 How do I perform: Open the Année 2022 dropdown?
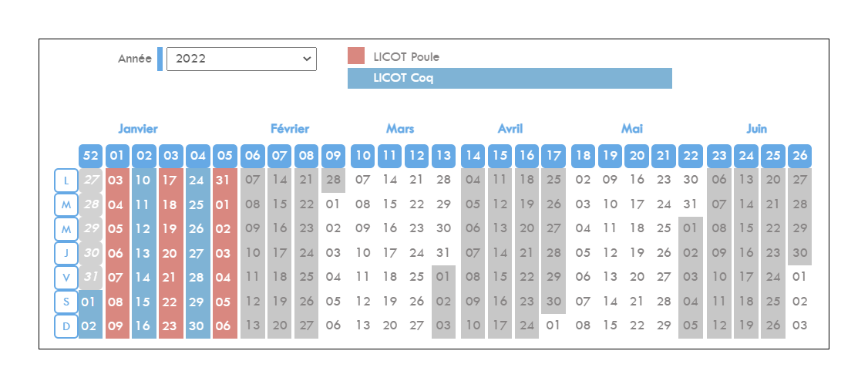241,59
